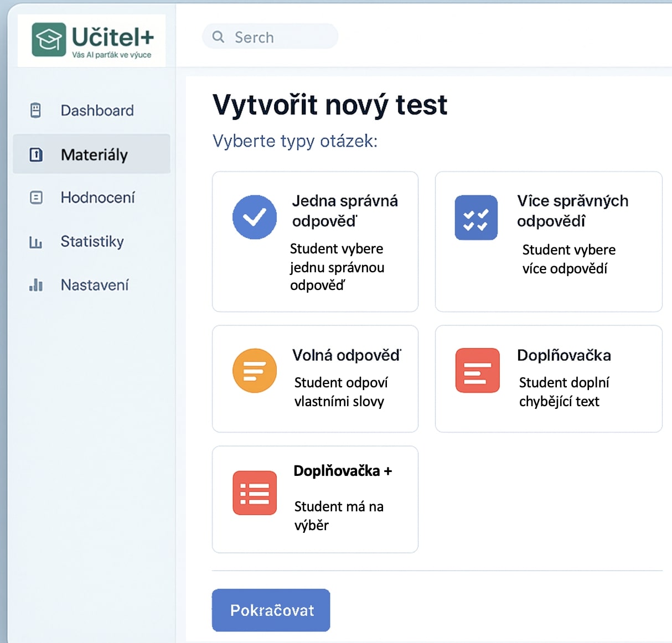Click the red Doplňovačka text-lines icon
Image resolution: width=672 pixels, height=643 pixels.
(x=477, y=370)
